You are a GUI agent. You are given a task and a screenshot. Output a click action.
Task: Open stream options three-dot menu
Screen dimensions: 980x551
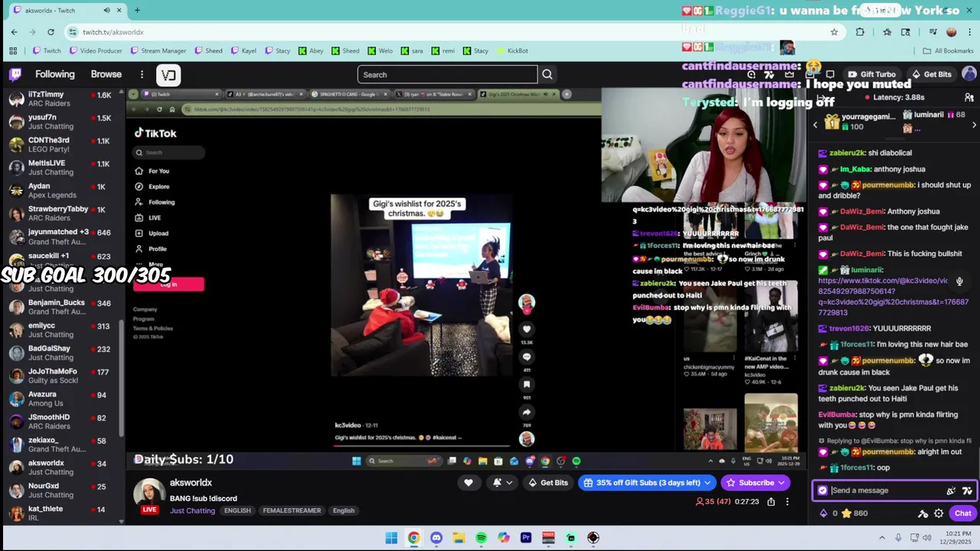[787, 501]
